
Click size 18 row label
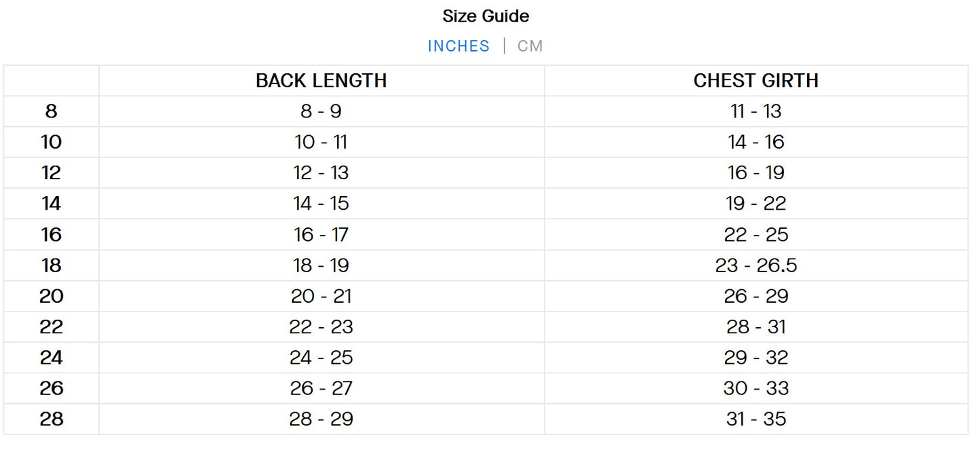(x=52, y=265)
